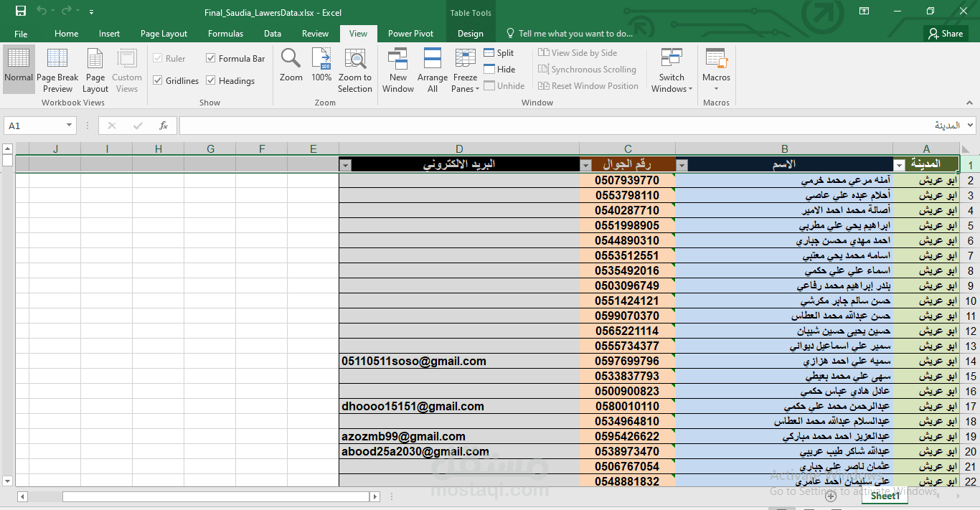Select row header 14
980x510 pixels.
(970, 362)
